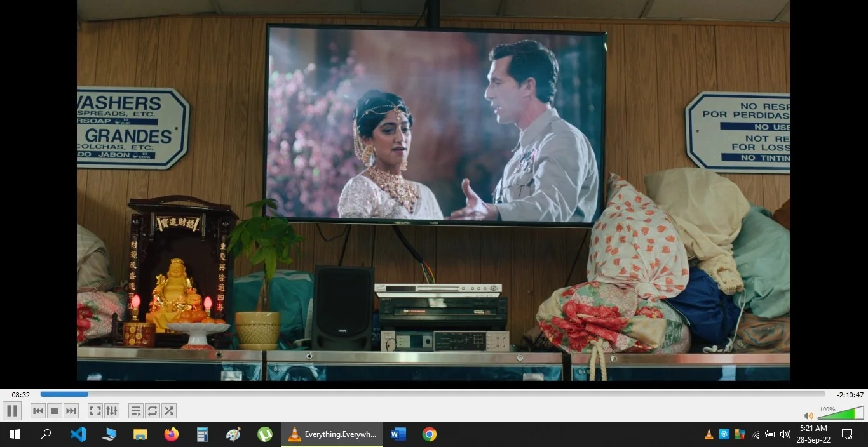Mute audio with speaker icon
Image resolution: width=868 pixels, height=447 pixels.
point(810,416)
